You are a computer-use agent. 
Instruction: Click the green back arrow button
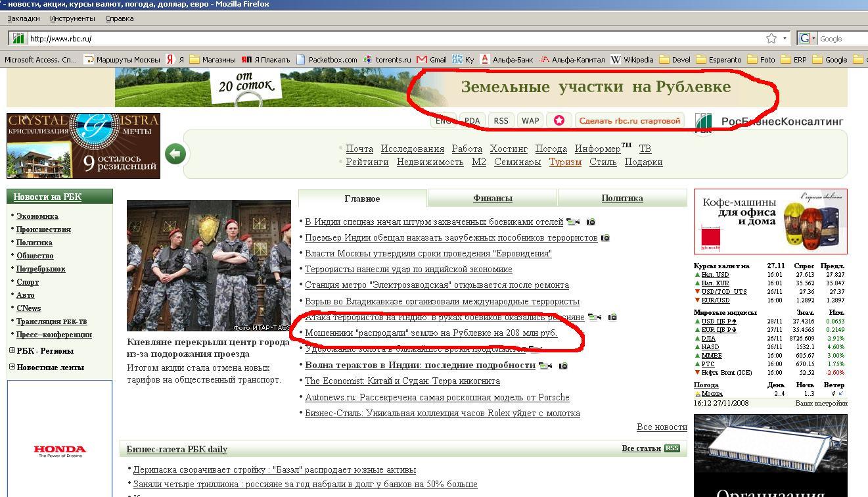(x=175, y=154)
